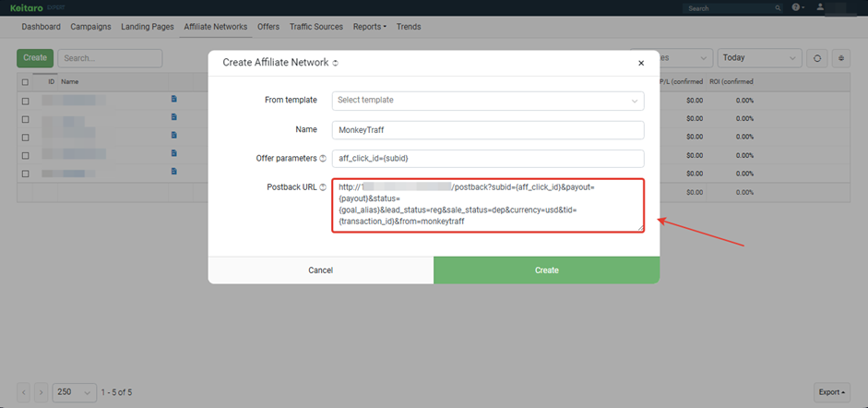Screen dimensions: 868x408
Task: Switch to Landing Pages tab
Action: (x=148, y=27)
